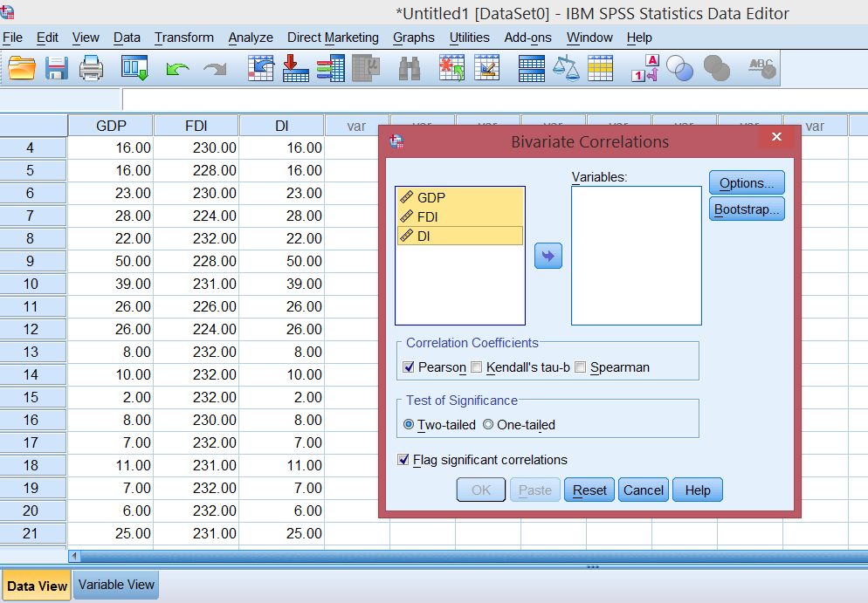
Task: Open the Edit menu
Action: click(x=47, y=38)
